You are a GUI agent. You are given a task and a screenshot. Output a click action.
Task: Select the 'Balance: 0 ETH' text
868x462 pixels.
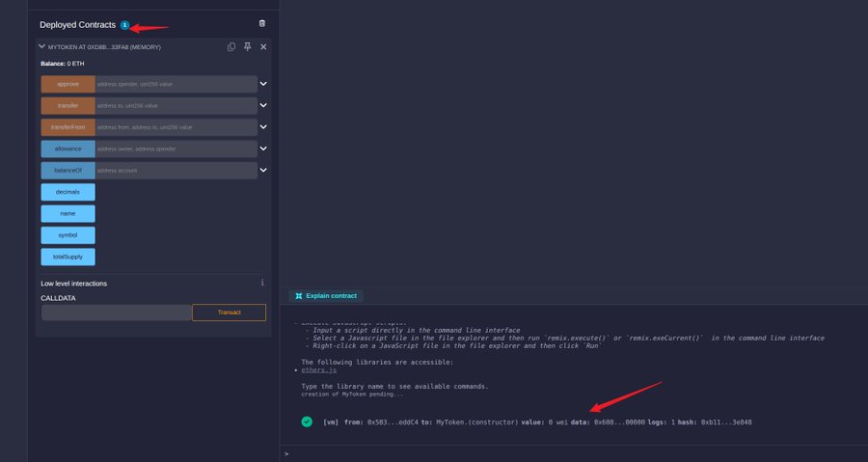tap(63, 64)
